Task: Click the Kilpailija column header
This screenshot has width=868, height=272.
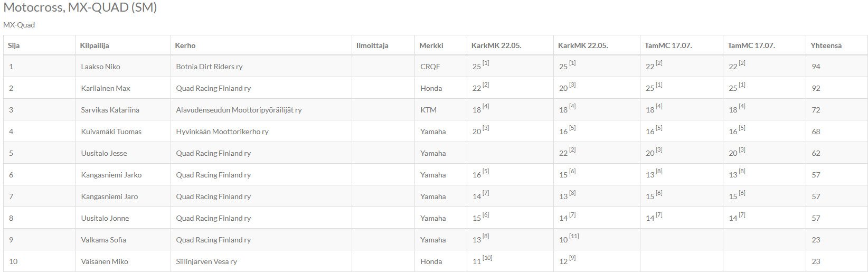Action: coord(95,45)
